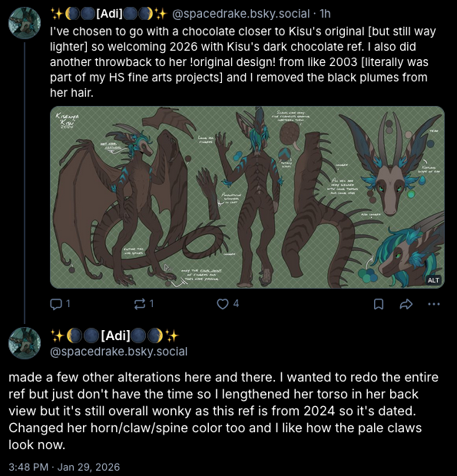Click the repost count number 1
Screen dimensions: 457x476
[x=151, y=303]
